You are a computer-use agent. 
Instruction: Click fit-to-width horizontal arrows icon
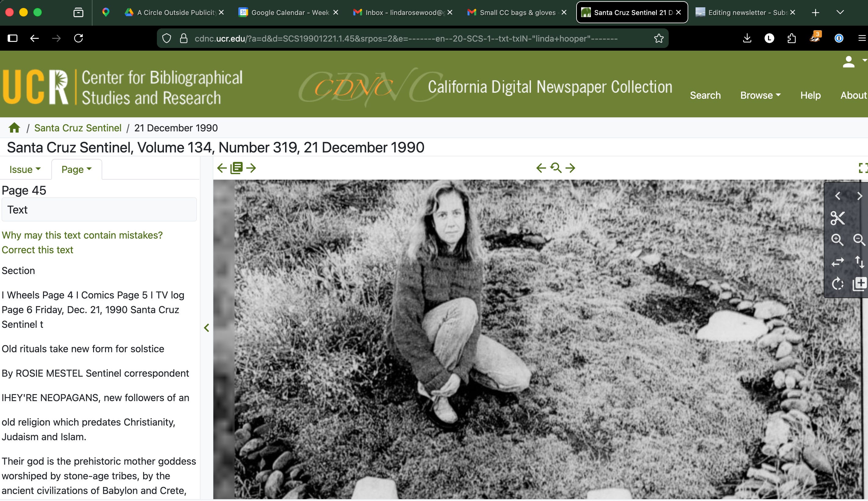point(837,262)
